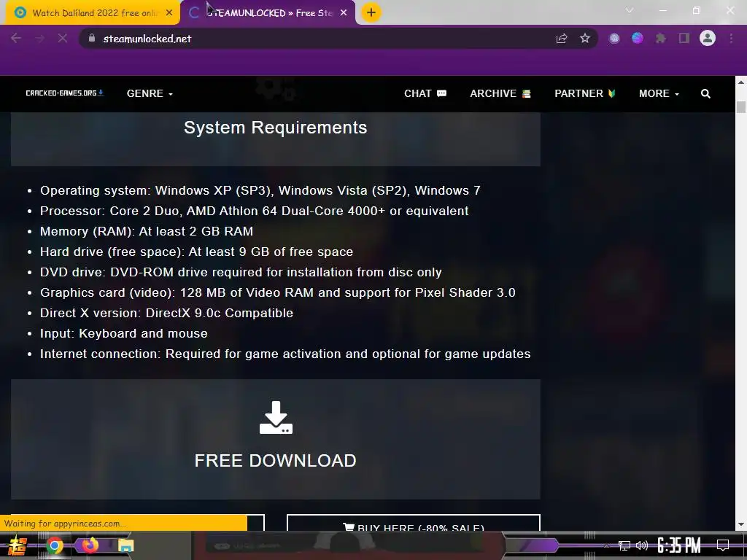
Task: Open the Chrome profile avatar
Action: [x=708, y=38]
